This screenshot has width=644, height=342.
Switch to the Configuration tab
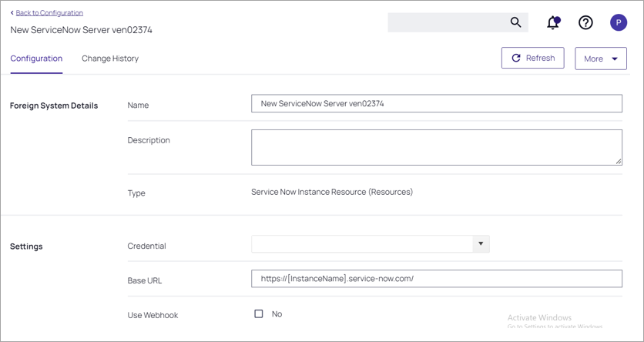point(36,59)
